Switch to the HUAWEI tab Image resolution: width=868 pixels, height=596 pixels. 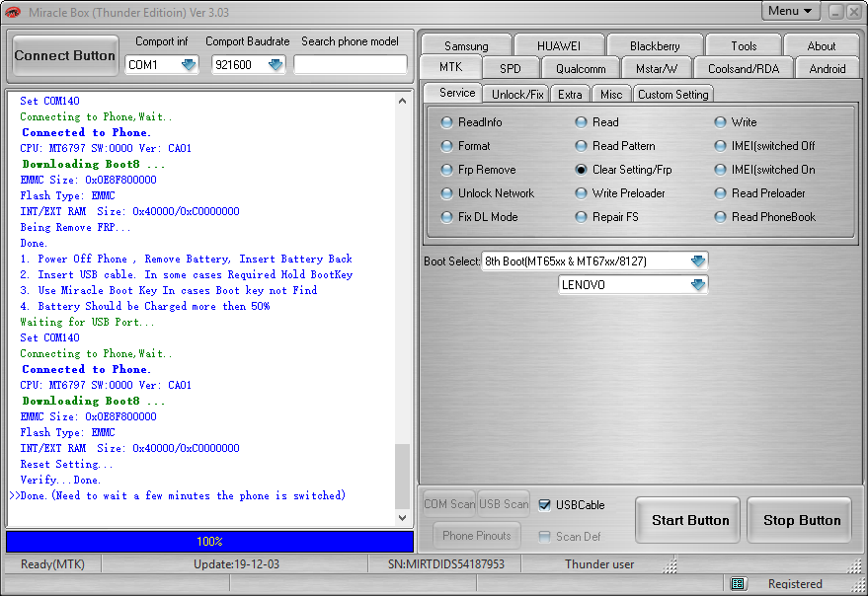click(559, 45)
